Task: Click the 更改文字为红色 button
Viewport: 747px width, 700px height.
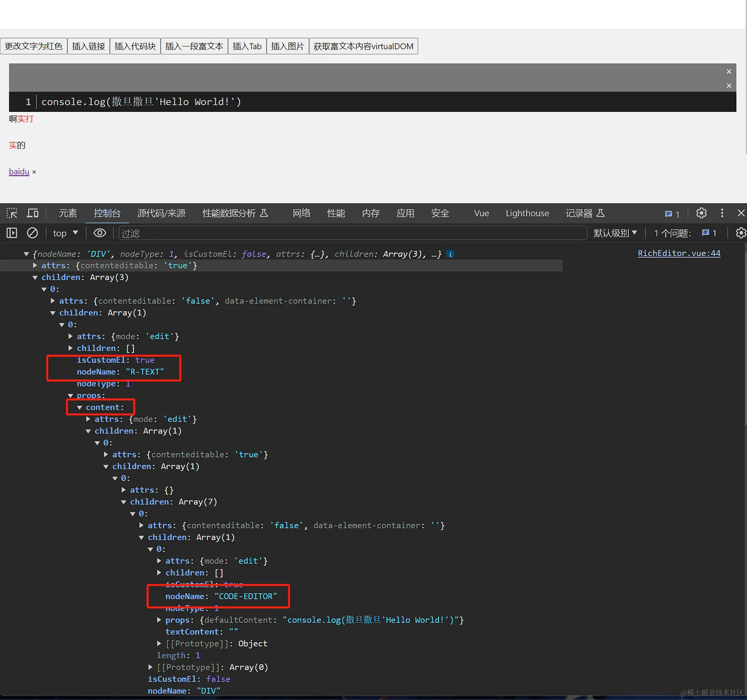Action: tap(33, 46)
